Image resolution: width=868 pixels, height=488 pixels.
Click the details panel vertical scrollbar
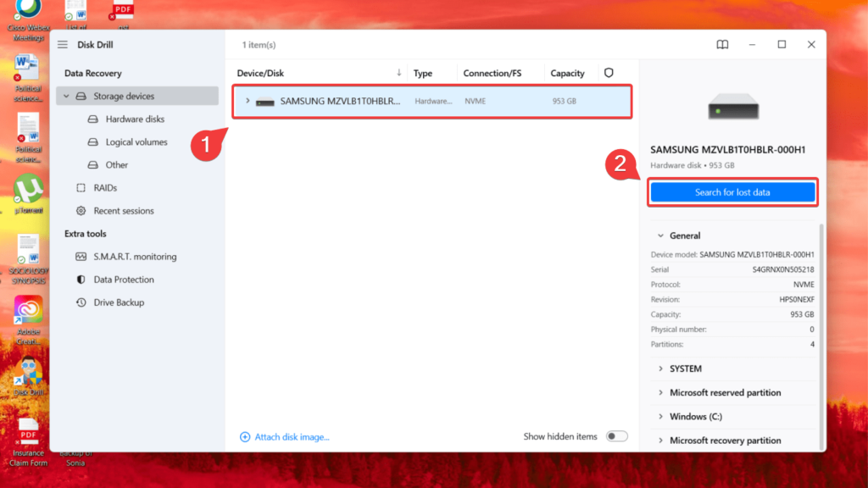[820, 330]
